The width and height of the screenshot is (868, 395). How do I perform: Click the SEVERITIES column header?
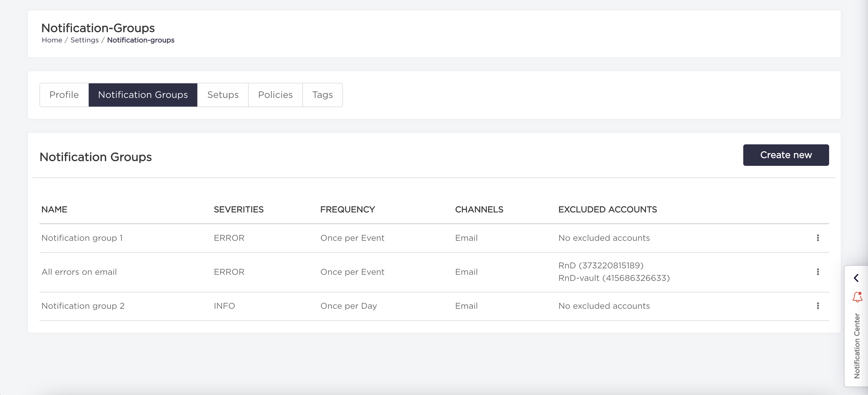(x=238, y=209)
